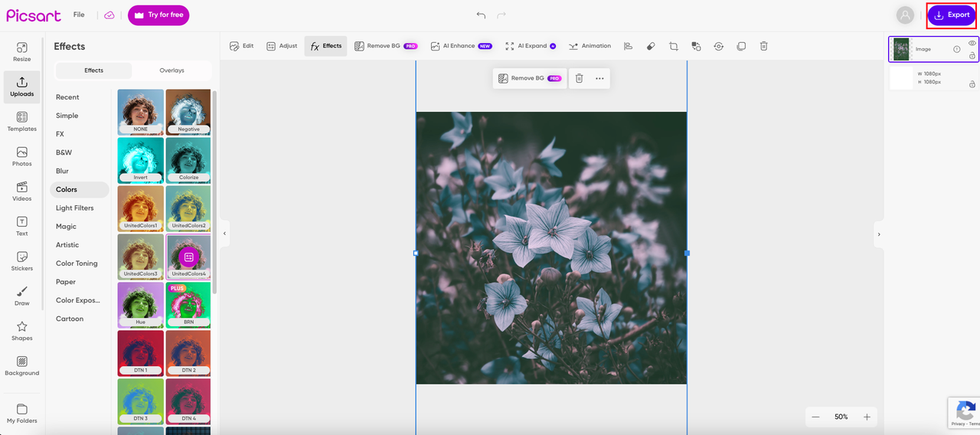Select the Crop tool in toolbar
Viewport: 980px width, 435px height.
click(x=673, y=46)
